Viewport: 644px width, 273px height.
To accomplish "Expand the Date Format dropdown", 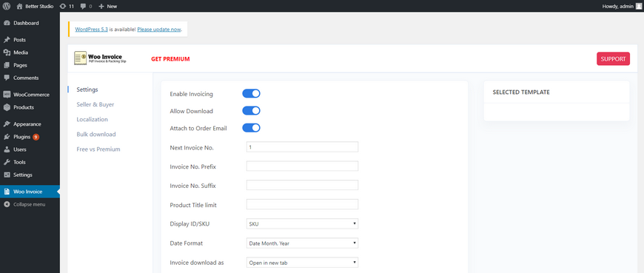I will pos(302,243).
